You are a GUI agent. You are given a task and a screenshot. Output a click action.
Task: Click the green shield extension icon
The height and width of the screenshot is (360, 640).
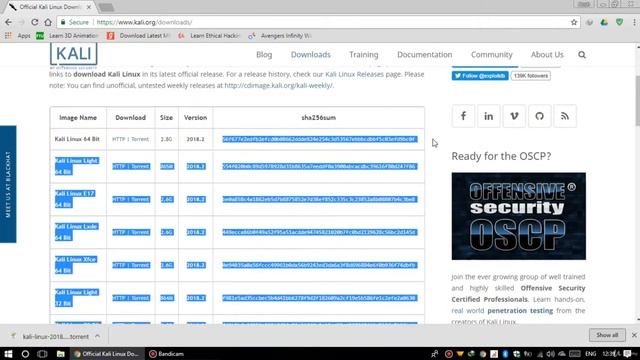(x=620, y=22)
